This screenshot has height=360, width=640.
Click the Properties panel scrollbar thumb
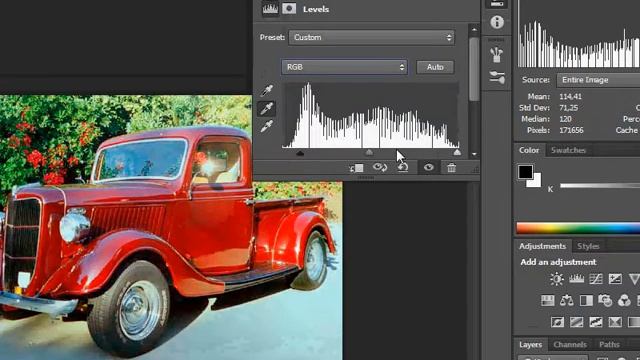[474, 69]
